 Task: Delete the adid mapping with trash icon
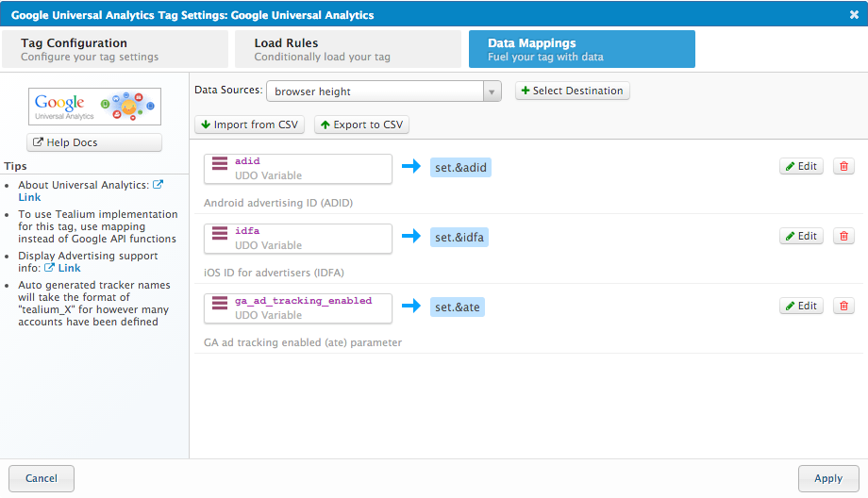click(x=843, y=166)
